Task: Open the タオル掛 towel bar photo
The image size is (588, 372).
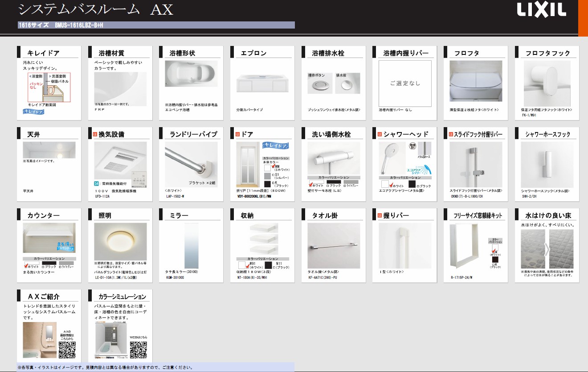Action: coord(334,245)
